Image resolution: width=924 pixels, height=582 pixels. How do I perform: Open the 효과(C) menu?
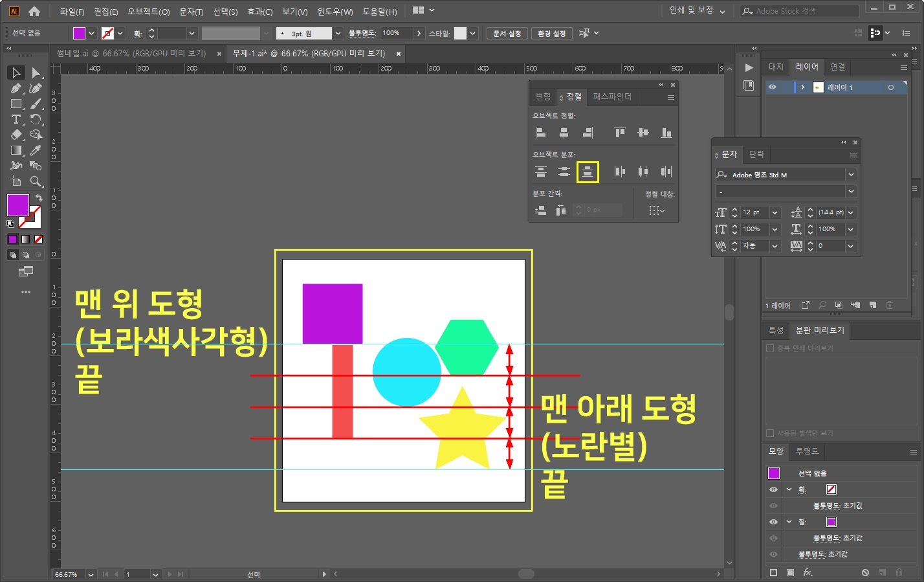[259, 12]
